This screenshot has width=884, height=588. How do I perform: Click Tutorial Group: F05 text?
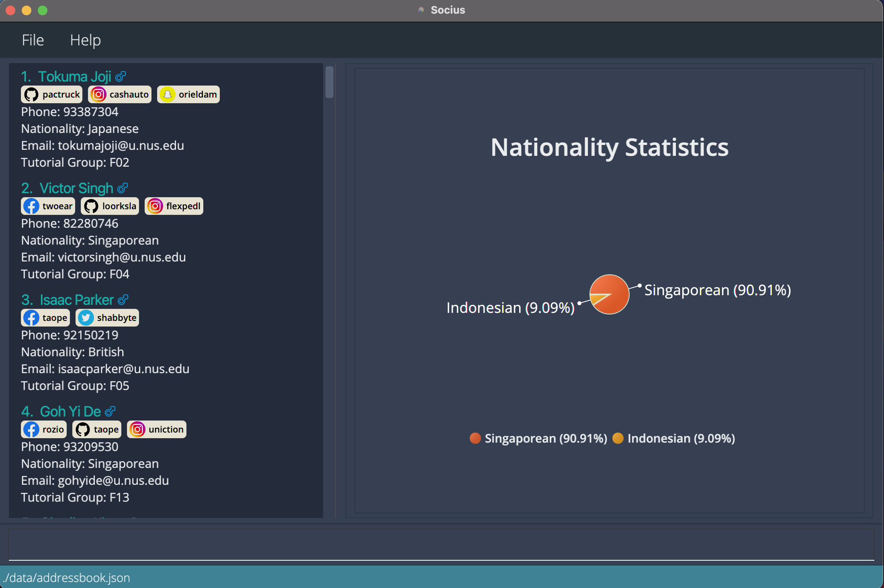pyautogui.click(x=75, y=386)
